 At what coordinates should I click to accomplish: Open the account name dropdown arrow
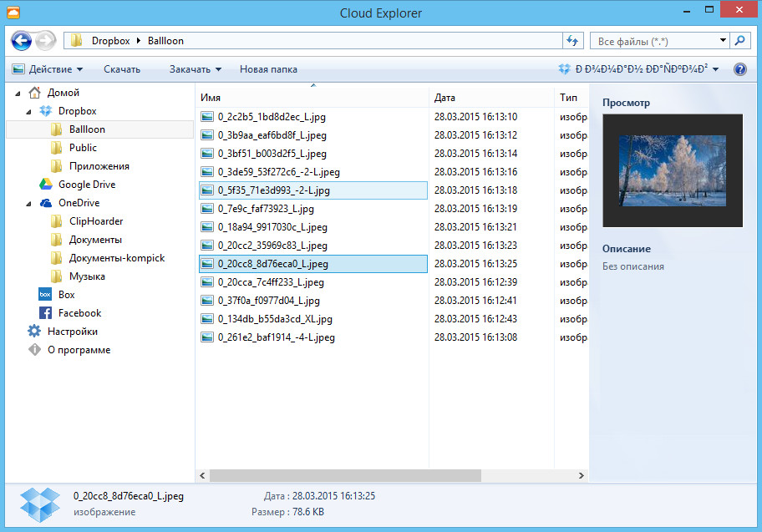[x=715, y=70]
